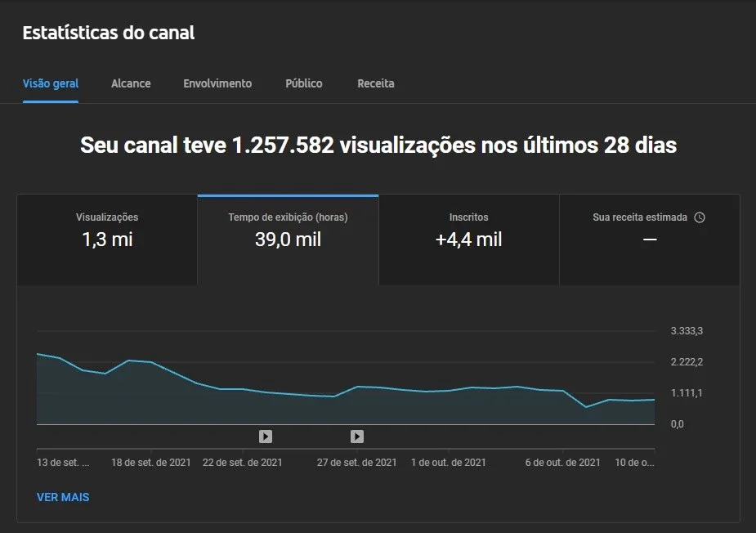Click the video marker near 27 de set.
The image size is (756, 533).
point(357,437)
